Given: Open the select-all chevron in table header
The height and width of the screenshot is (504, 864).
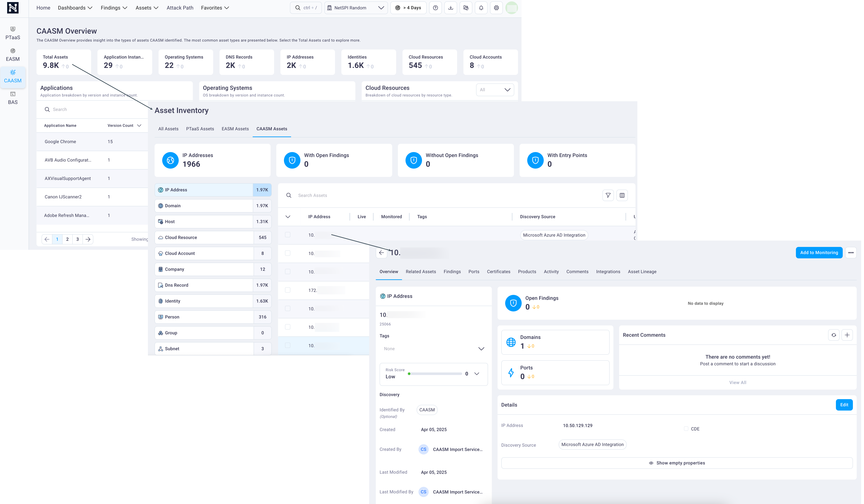Looking at the screenshot, I should point(288,217).
